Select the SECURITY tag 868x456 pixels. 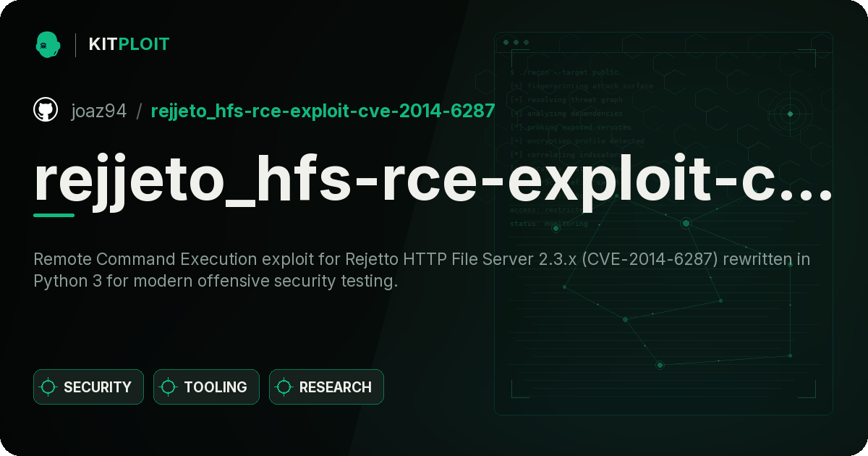pyautogui.click(x=88, y=387)
